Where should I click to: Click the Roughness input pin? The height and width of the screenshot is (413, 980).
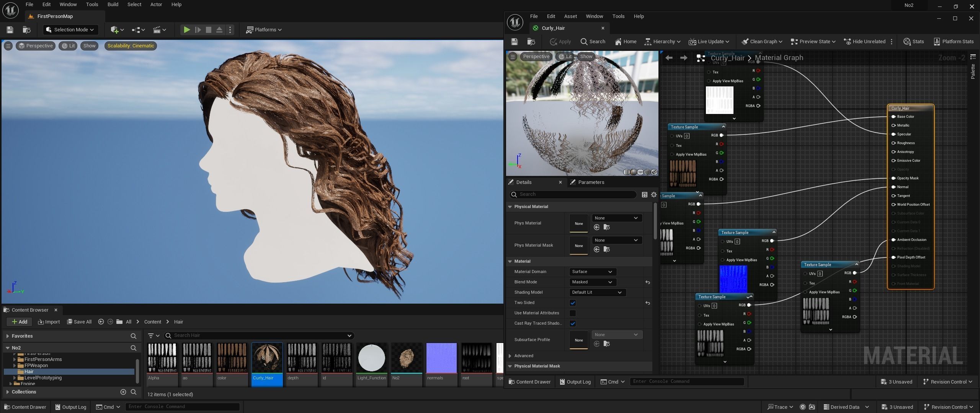coord(893,143)
